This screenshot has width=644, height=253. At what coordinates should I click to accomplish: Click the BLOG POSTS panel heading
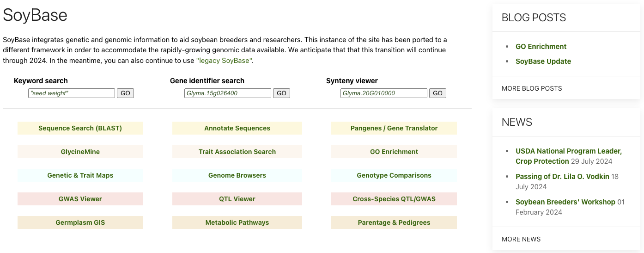pos(534,18)
